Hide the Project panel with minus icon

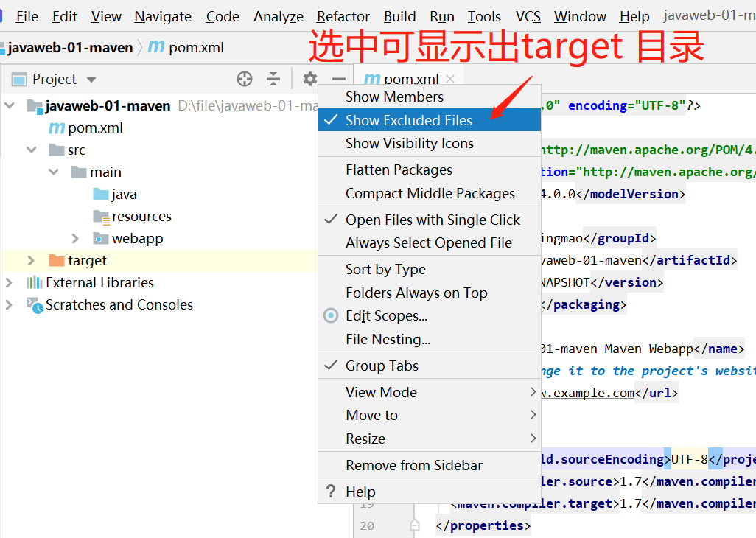[x=339, y=79]
